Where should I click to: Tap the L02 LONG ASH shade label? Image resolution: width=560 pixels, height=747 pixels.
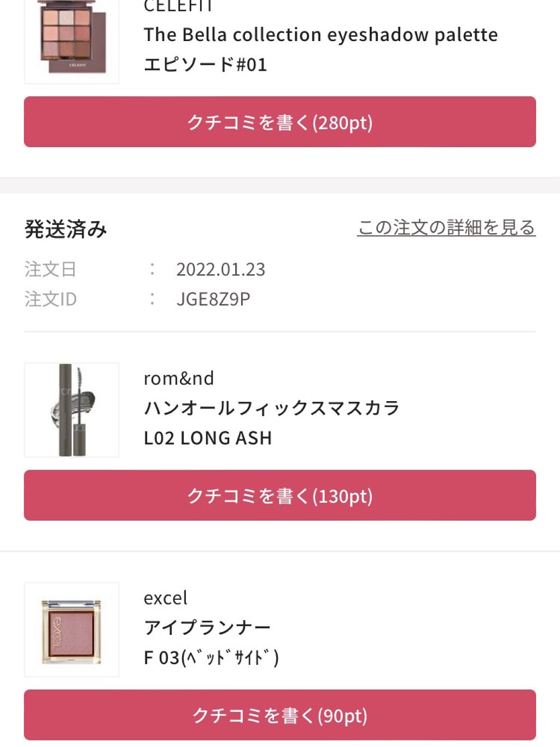(207, 438)
